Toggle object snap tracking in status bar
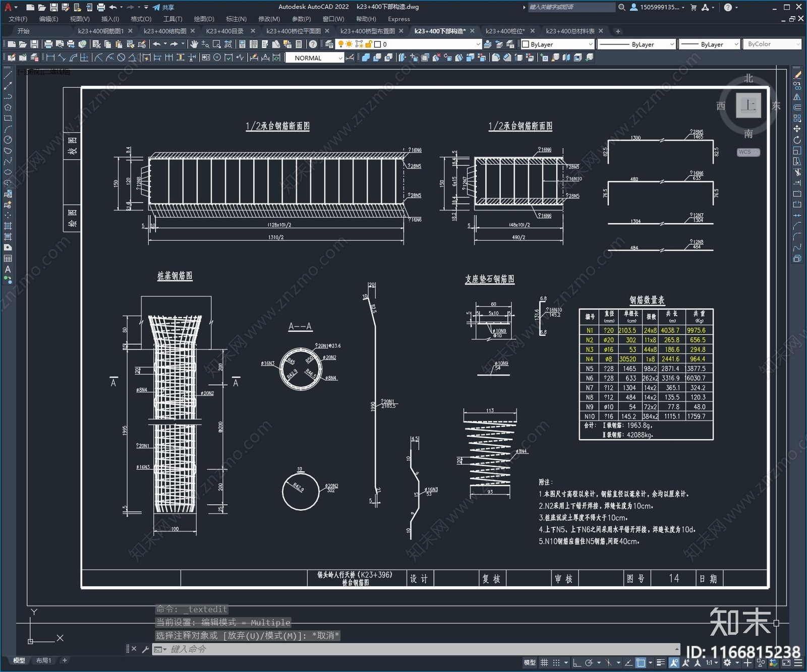The width and height of the screenshot is (807, 672). (629, 662)
